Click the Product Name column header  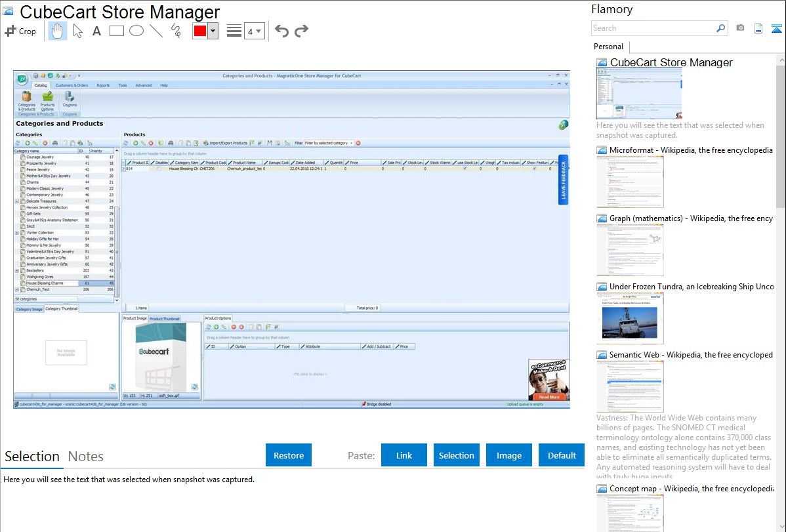245,163
